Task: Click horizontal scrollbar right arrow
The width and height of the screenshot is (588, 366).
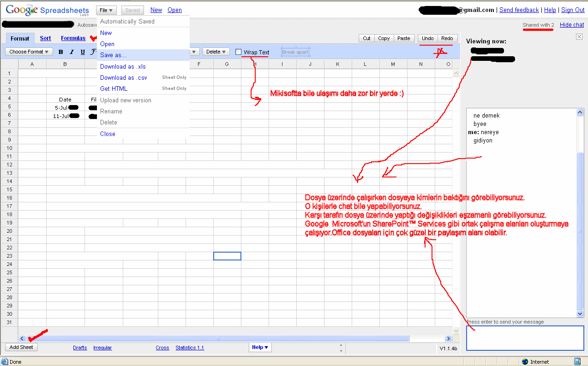Action: click(x=448, y=339)
